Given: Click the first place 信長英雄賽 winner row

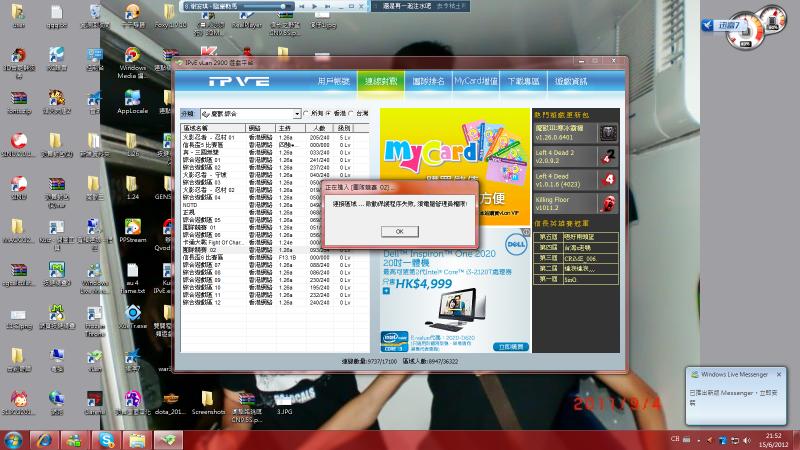Looking at the screenshot, I should pyautogui.click(x=576, y=280).
